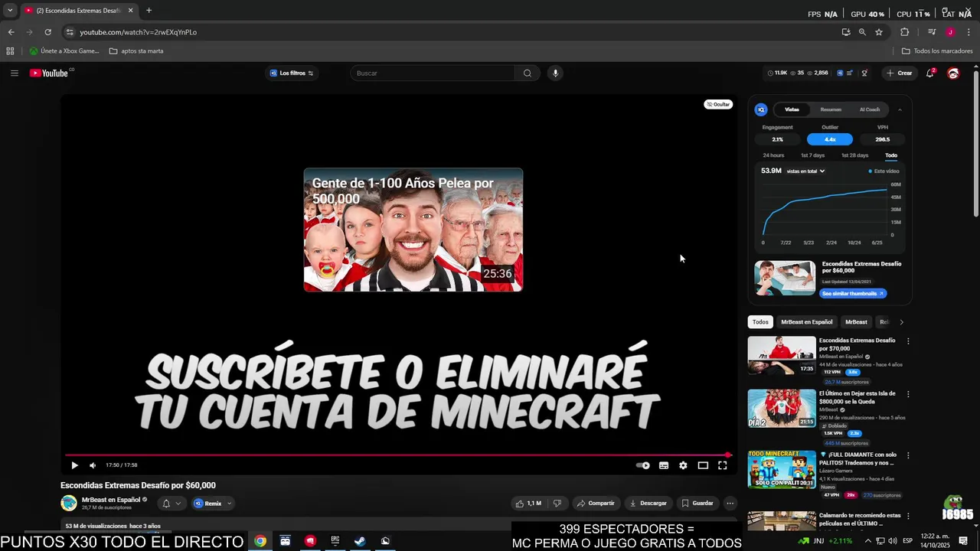Click the IQ logo icon in panel
The image size is (980, 551).
pyautogui.click(x=761, y=109)
